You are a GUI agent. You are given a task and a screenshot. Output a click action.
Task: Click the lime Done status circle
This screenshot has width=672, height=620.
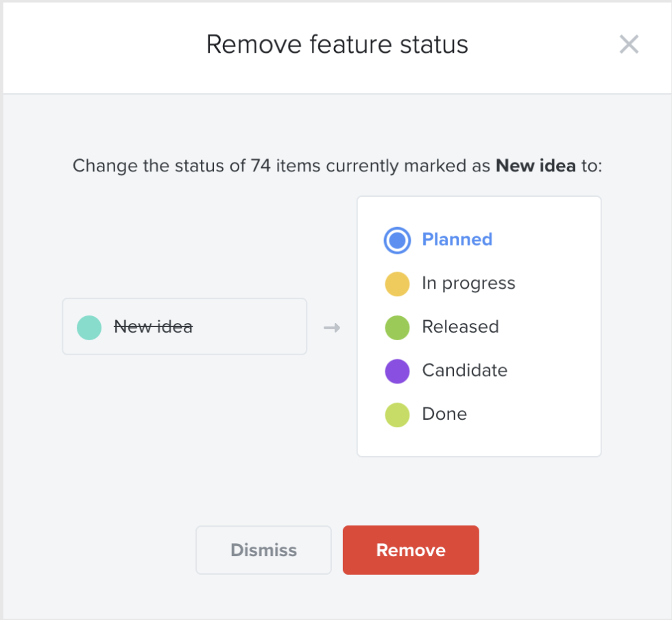[x=396, y=414]
